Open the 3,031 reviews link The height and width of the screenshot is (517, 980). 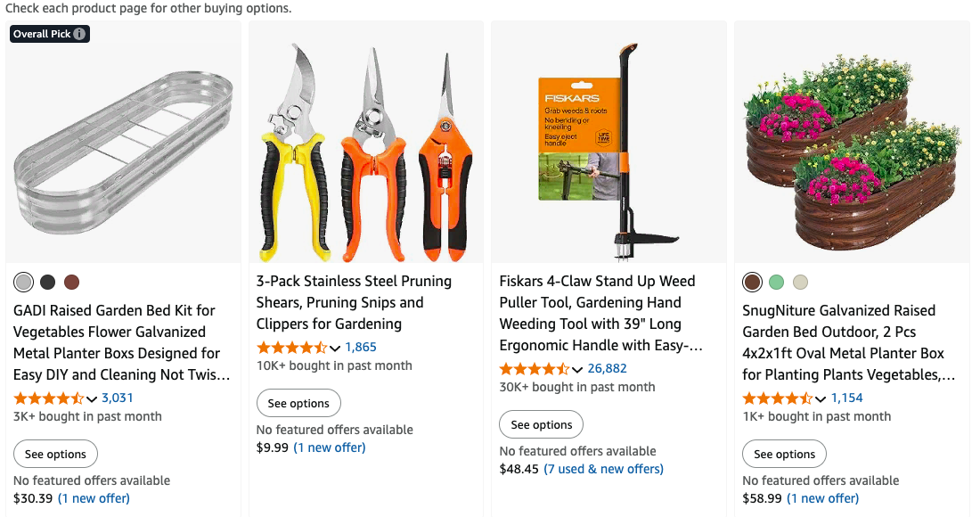[118, 398]
